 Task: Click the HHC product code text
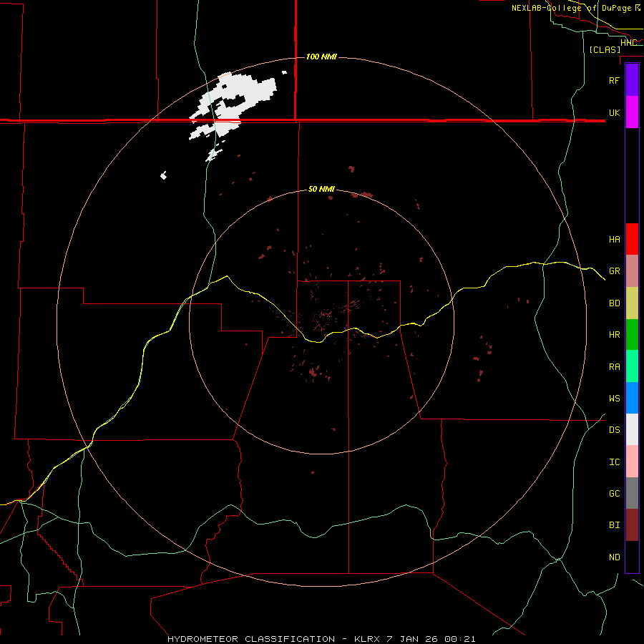click(x=628, y=43)
